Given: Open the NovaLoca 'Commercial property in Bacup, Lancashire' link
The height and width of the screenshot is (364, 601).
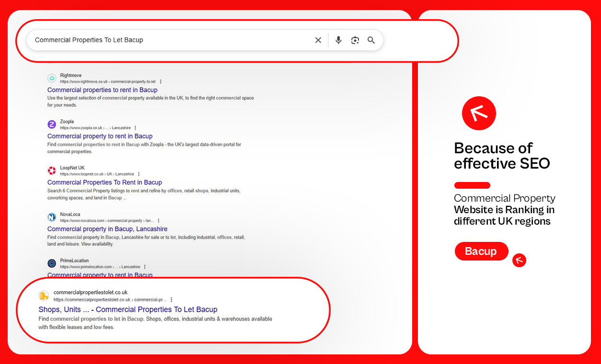Looking at the screenshot, I should (x=107, y=228).
